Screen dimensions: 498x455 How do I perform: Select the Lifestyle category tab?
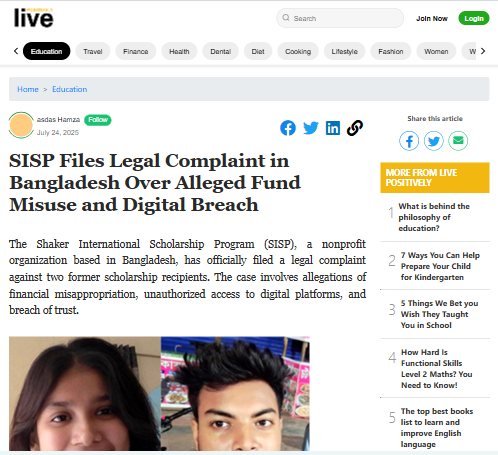click(x=344, y=51)
